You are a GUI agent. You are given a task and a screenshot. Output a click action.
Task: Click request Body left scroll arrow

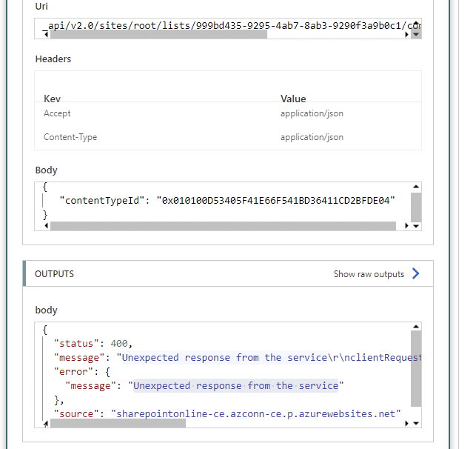[46, 226]
